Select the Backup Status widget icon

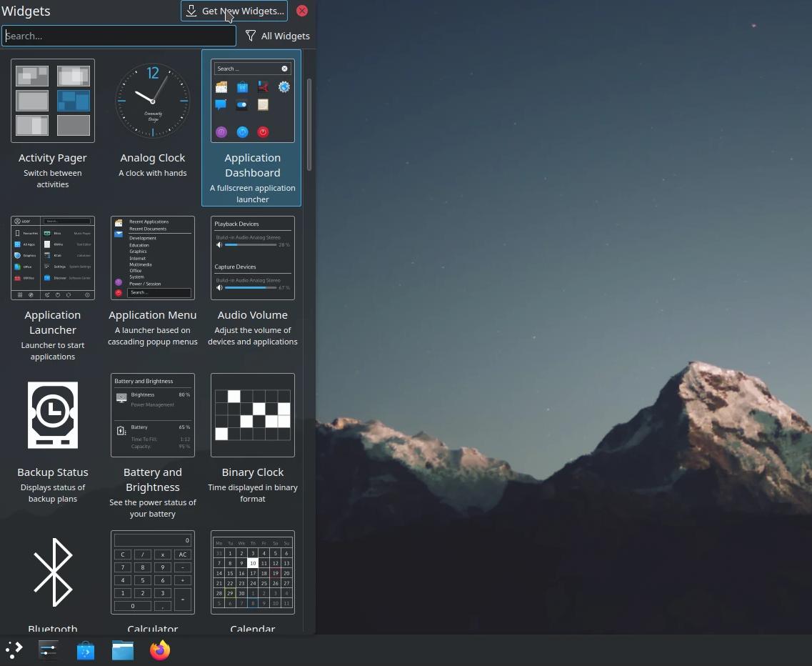53,414
